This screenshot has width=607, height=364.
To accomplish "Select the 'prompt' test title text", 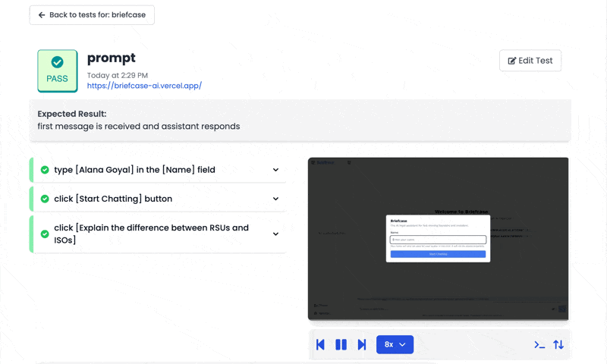I will (x=112, y=58).
